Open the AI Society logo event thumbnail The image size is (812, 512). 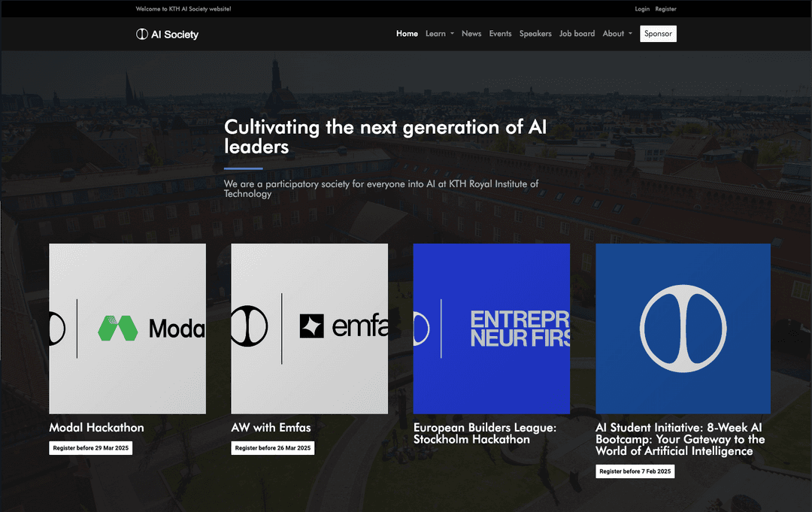coord(683,329)
